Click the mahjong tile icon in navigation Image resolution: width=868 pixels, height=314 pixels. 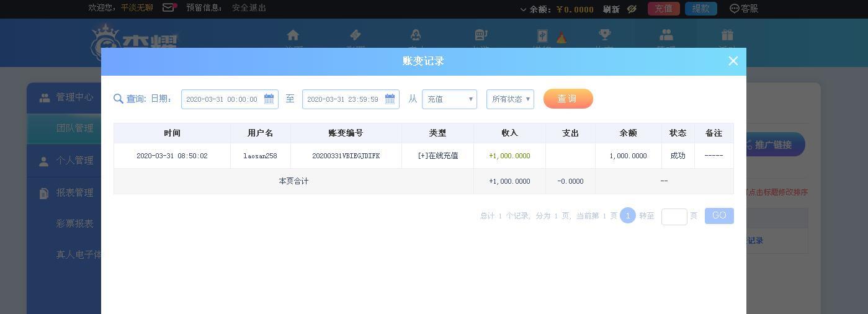click(x=542, y=36)
